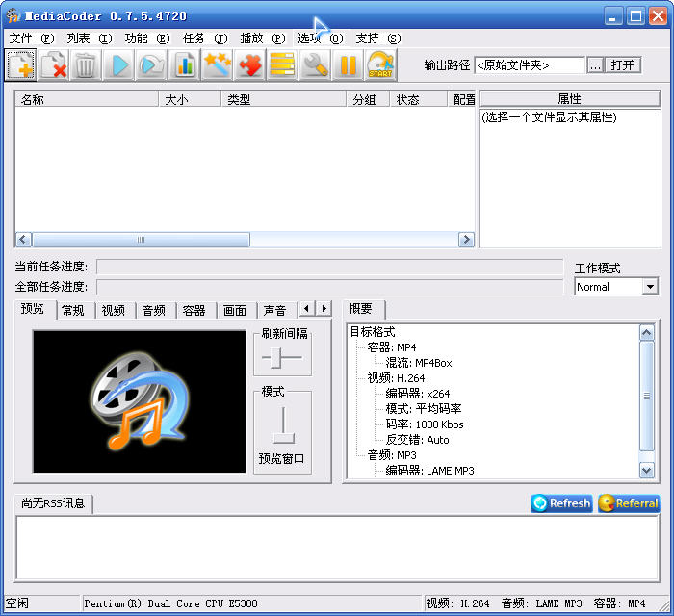The width and height of the screenshot is (674, 616).
Task: Select the 反交错: Auto tree node
Action: (417, 440)
